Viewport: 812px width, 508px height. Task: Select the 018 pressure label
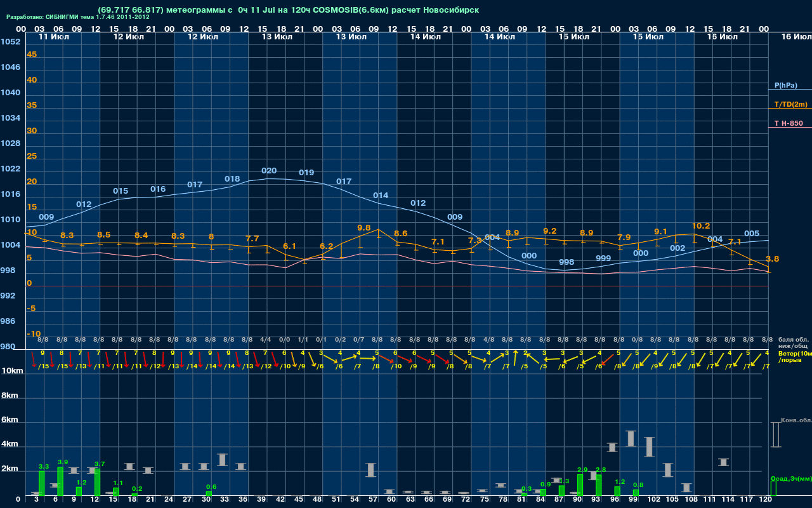coord(232,179)
